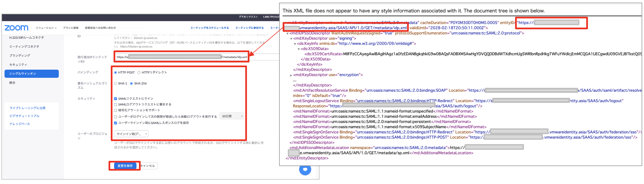Select the HTTPリダイレクト binding radio button
Viewport: 644px width, 184px height.
[x=139, y=72]
